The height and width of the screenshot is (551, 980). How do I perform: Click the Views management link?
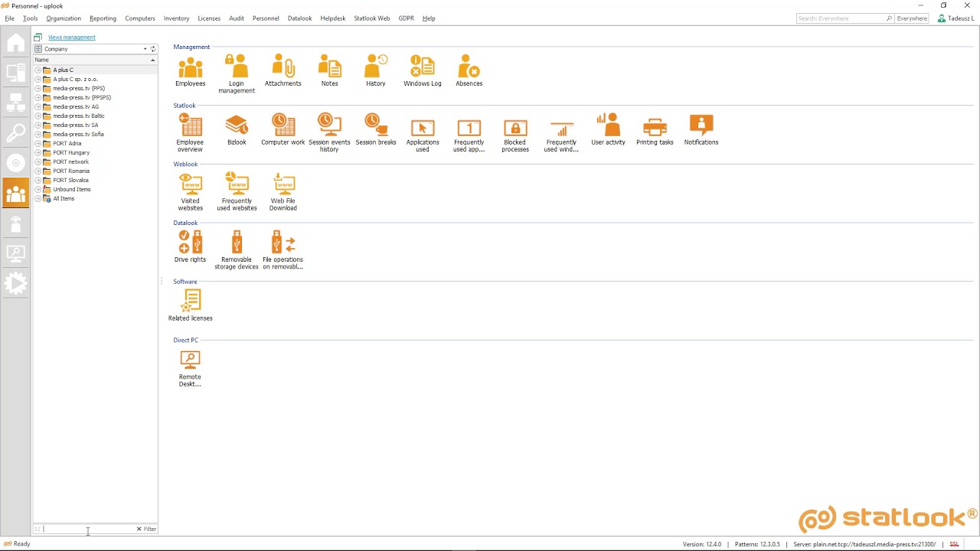pos(71,37)
